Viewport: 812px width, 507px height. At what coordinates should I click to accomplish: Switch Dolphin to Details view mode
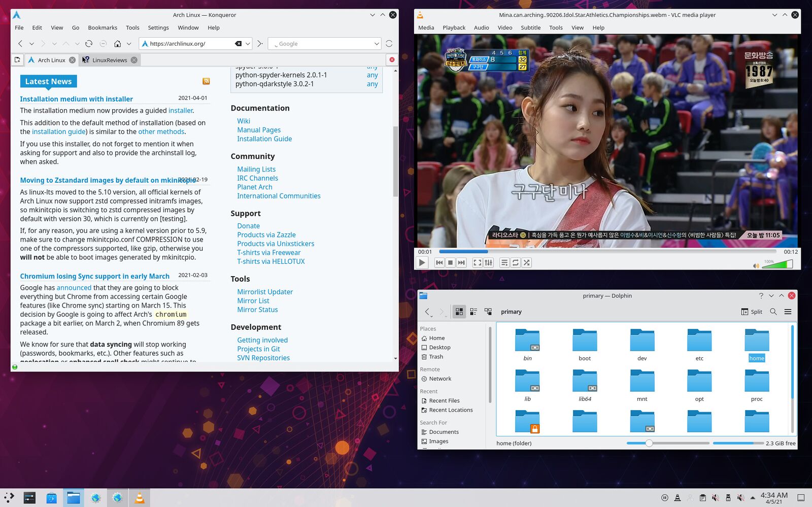tap(488, 312)
